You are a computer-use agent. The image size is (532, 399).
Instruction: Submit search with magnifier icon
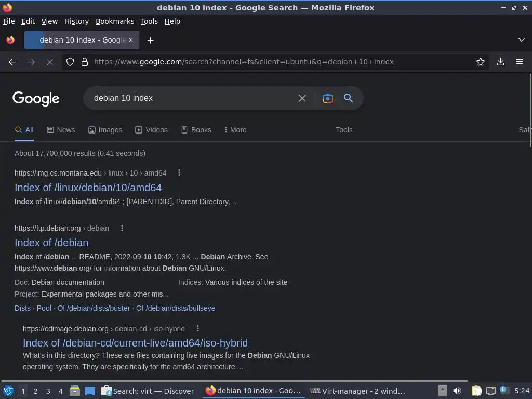(348, 98)
